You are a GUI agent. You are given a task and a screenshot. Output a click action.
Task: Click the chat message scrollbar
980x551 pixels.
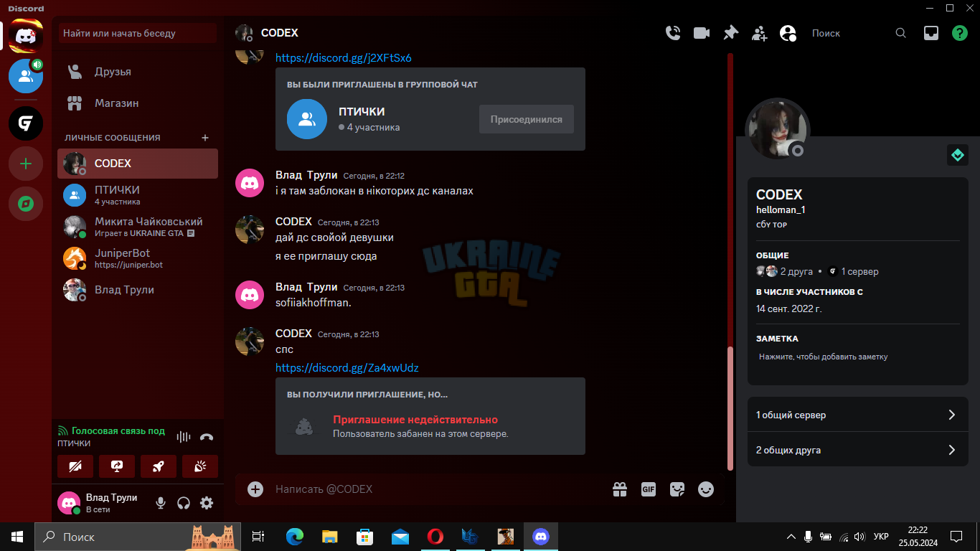coord(730,408)
